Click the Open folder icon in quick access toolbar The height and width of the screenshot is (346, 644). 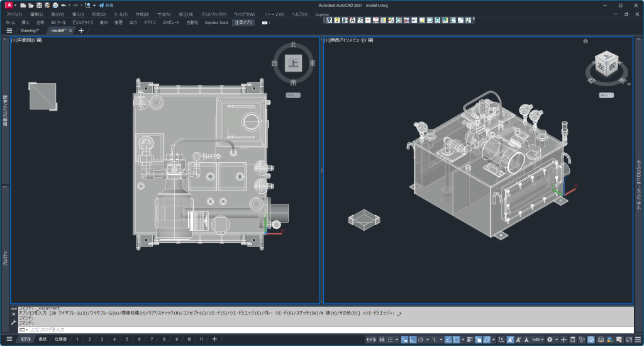[31, 5]
